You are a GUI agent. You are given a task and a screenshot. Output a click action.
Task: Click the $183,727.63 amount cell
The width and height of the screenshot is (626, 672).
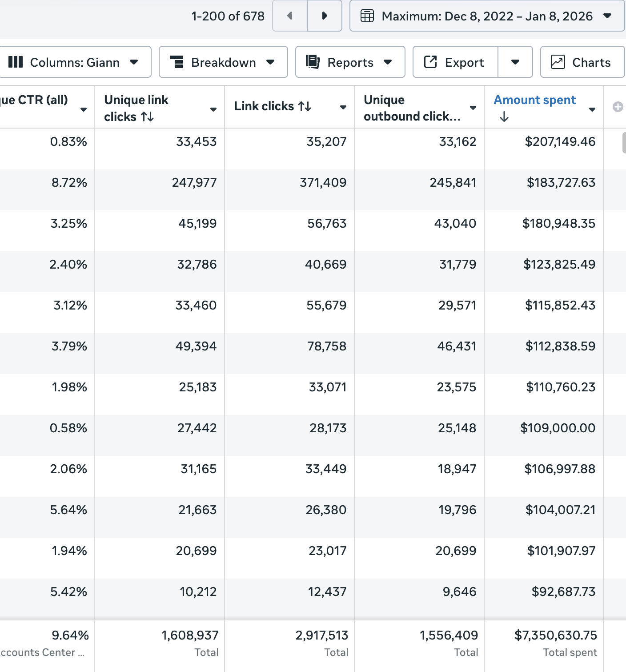tap(561, 183)
